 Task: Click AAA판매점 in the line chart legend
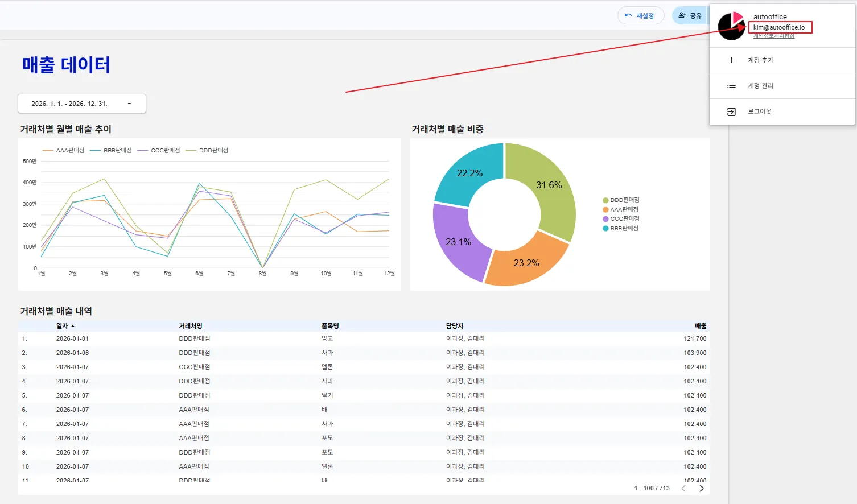pyautogui.click(x=70, y=151)
